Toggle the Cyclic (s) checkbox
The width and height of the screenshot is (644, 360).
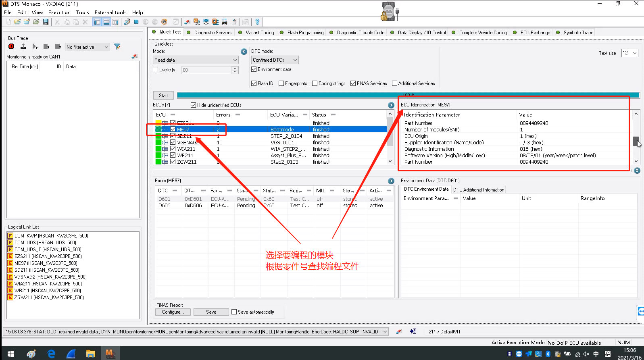tap(156, 70)
